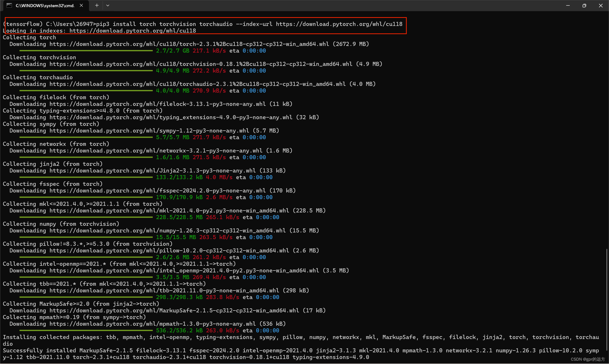
Task: Click the 2.6 MB/s speed value
Action: click(219, 197)
